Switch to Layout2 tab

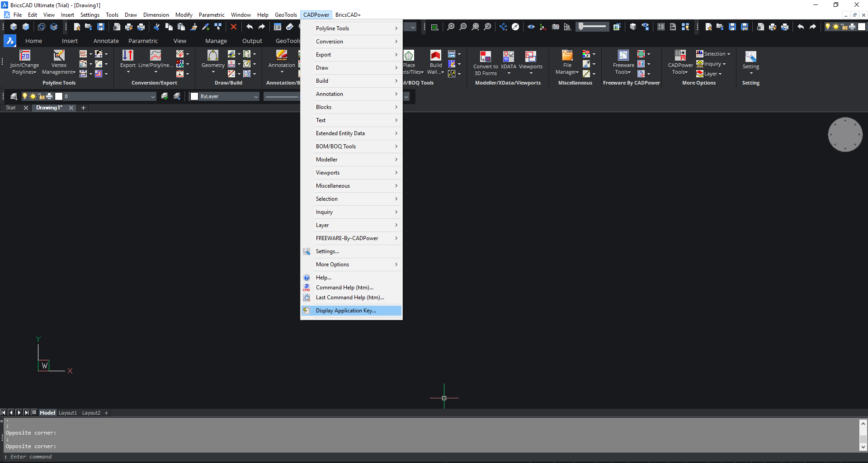(91, 413)
